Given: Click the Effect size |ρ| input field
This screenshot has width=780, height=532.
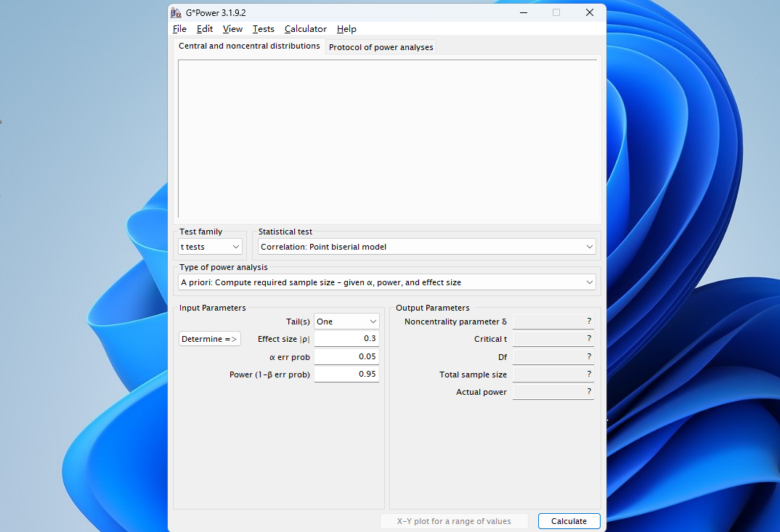Looking at the screenshot, I should (346, 339).
